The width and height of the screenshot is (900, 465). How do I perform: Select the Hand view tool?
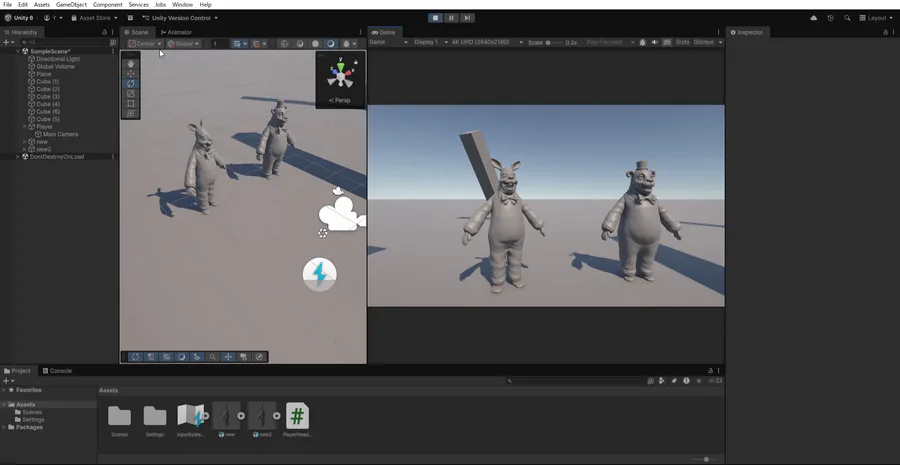pyautogui.click(x=131, y=64)
